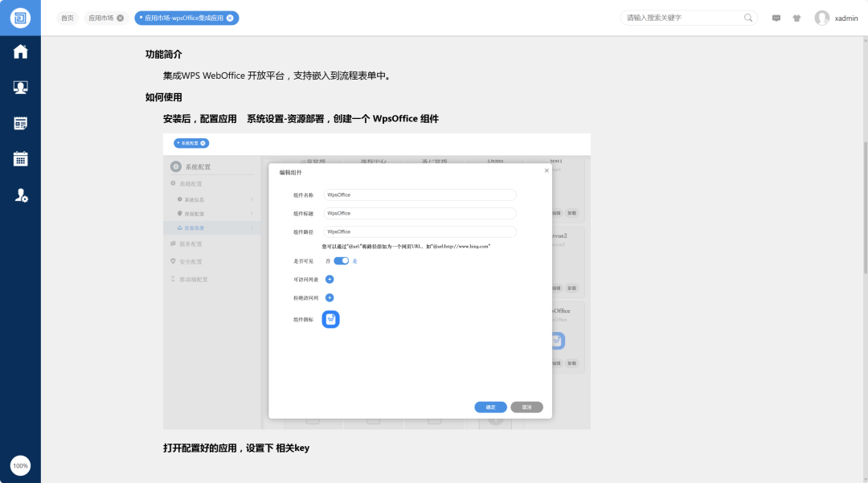Expand the 资源部署 chevron in the screenshot
868x483 pixels.
[252, 228]
